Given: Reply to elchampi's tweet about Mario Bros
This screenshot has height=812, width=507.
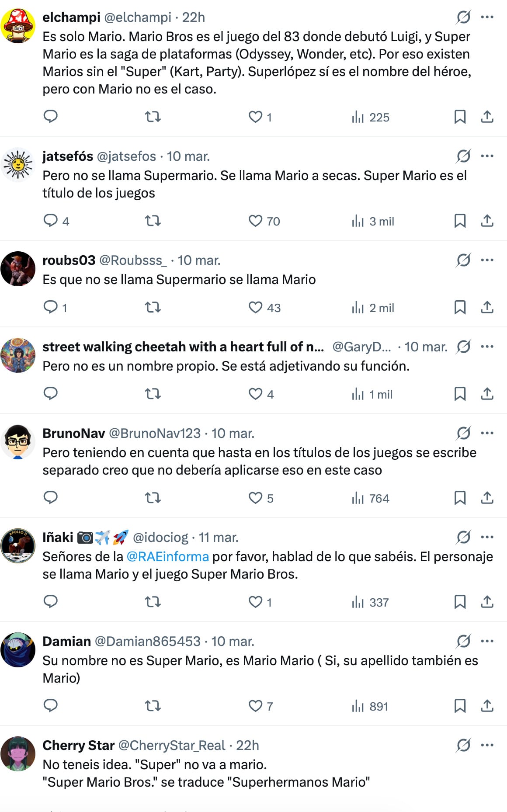Looking at the screenshot, I should 51,117.
